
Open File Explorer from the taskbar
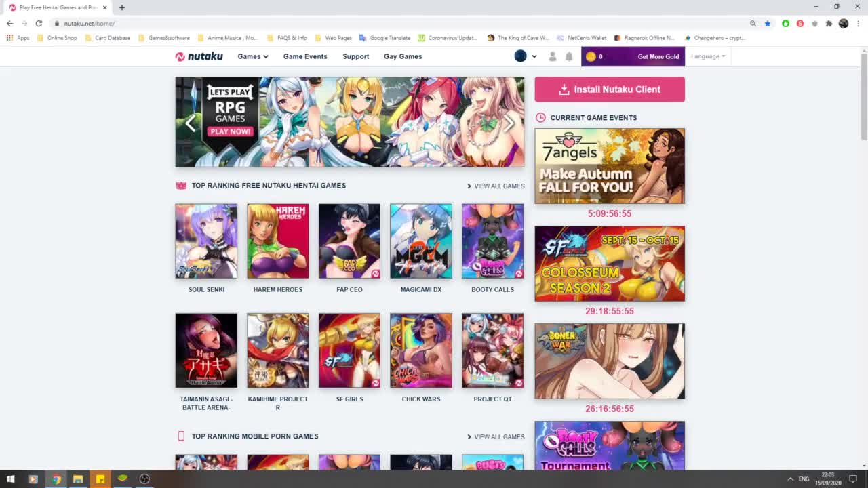pyautogui.click(x=78, y=479)
